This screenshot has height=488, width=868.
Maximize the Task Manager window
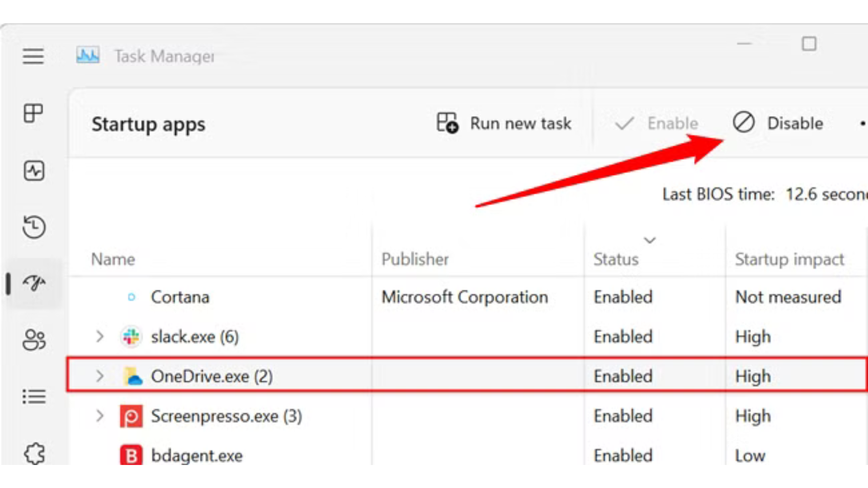coord(809,44)
